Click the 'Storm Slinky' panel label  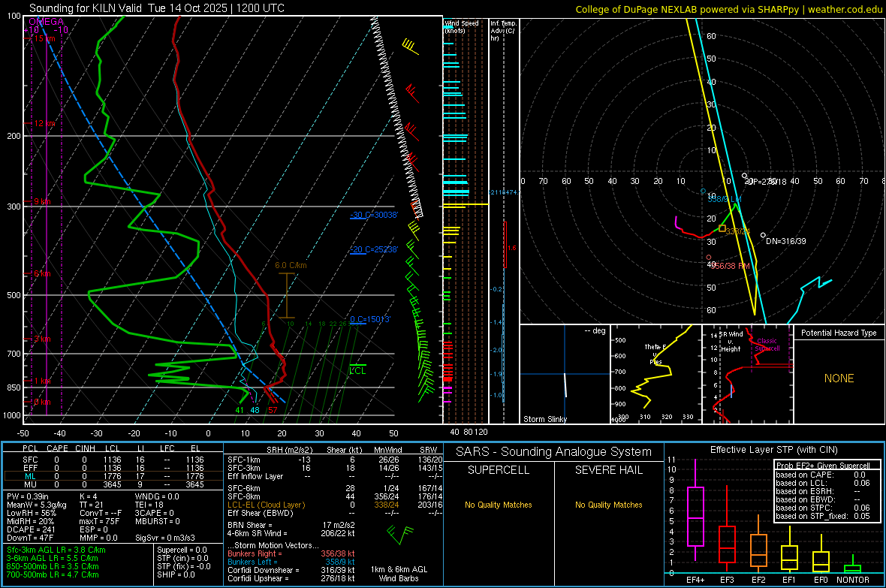pyautogui.click(x=544, y=419)
